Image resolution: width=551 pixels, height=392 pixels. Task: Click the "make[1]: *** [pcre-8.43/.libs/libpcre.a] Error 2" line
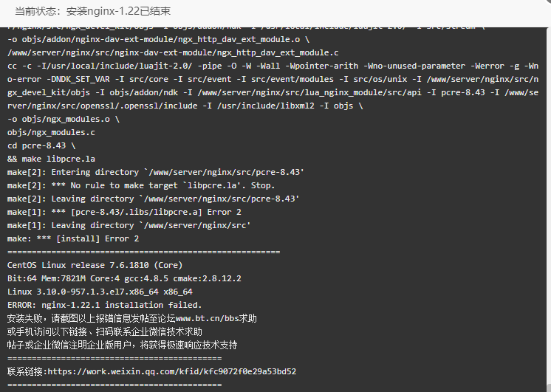pos(124,212)
